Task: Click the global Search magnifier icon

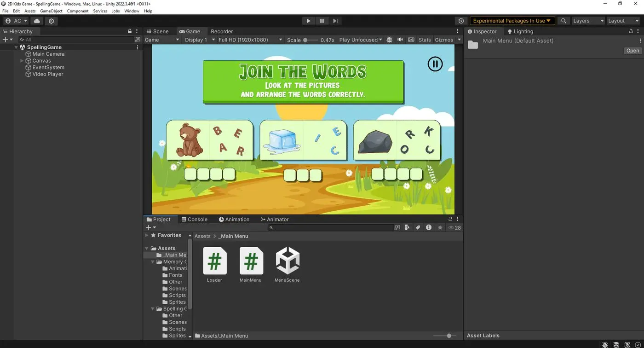Action: tap(563, 21)
